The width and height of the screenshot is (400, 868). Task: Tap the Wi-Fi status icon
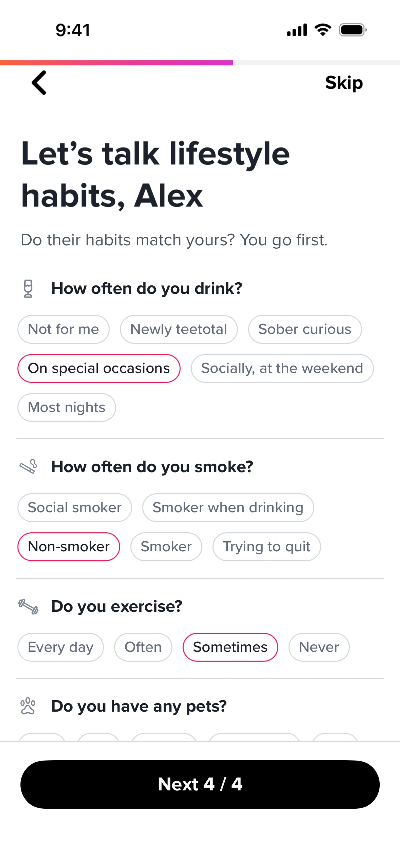pos(323,30)
